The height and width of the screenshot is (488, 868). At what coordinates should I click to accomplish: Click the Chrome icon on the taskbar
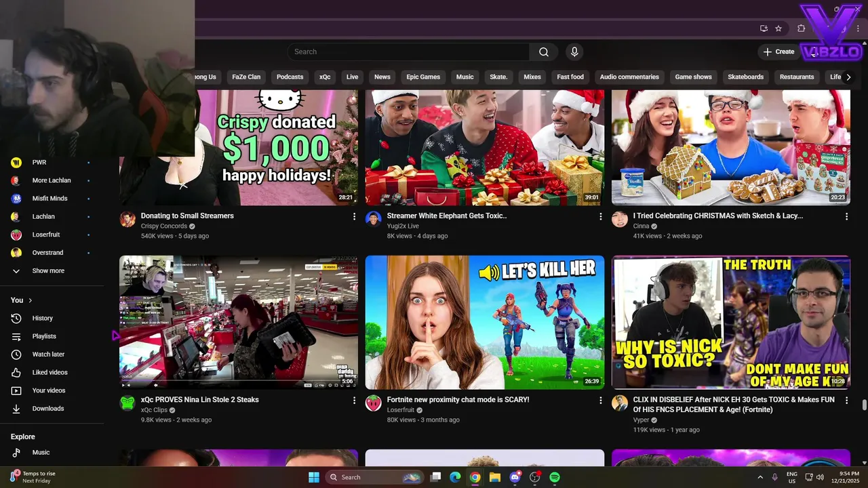pos(475,477)
